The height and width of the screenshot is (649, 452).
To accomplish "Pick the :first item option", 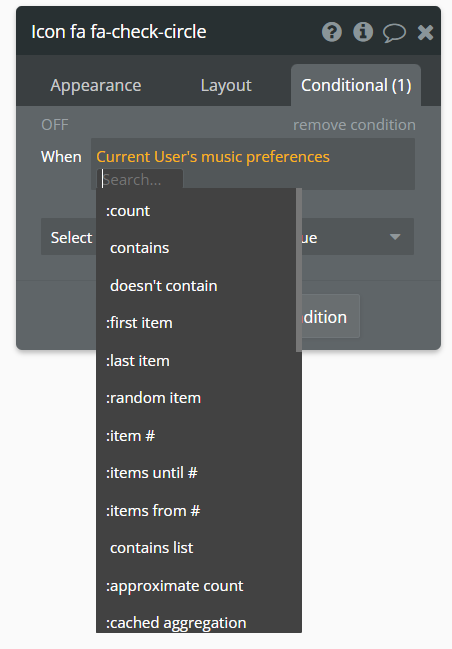I will (139, 323).
